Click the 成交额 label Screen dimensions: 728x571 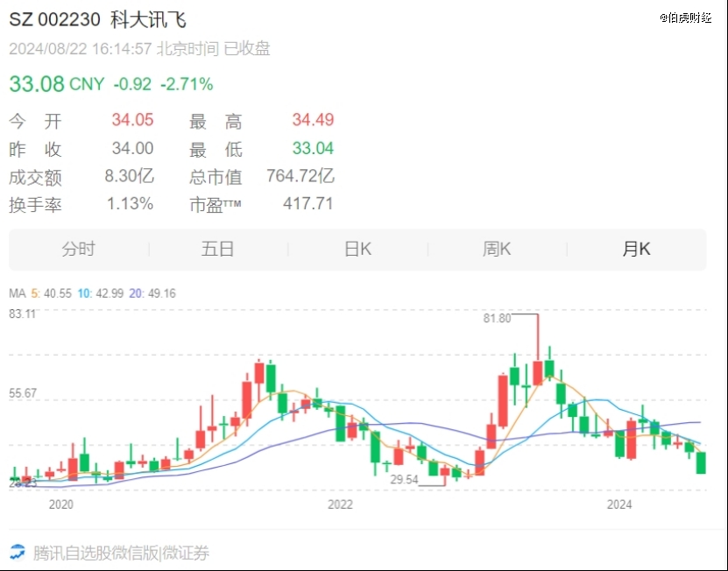click(x=35, y=177)
